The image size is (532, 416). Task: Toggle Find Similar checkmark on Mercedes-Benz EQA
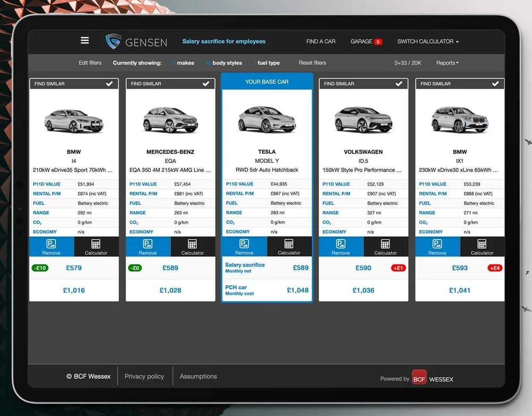click(206, 84)
